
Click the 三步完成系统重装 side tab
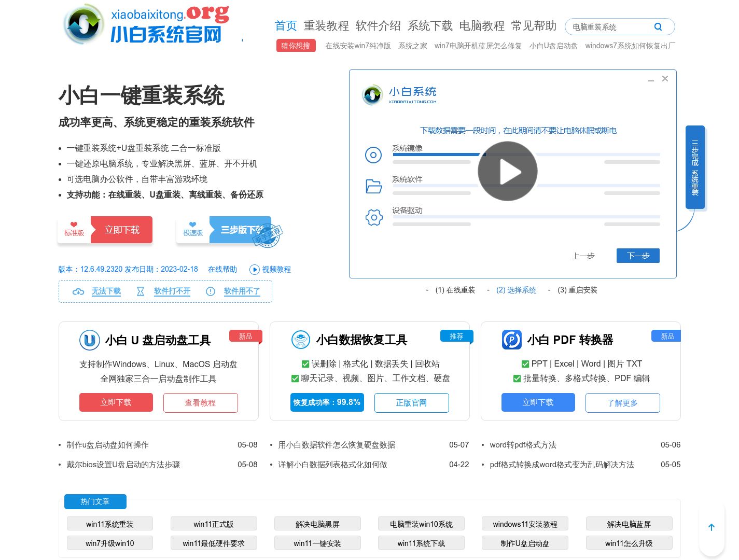click(695, 167)
